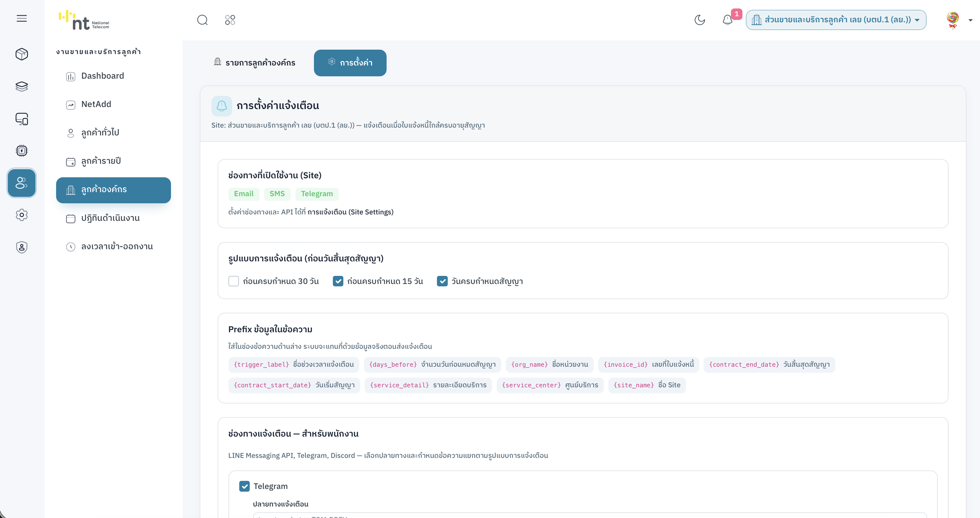The height and width of the screenshot is (518, 980).
Task: Click the NT National Telecom logo
Action: point(84,20)
